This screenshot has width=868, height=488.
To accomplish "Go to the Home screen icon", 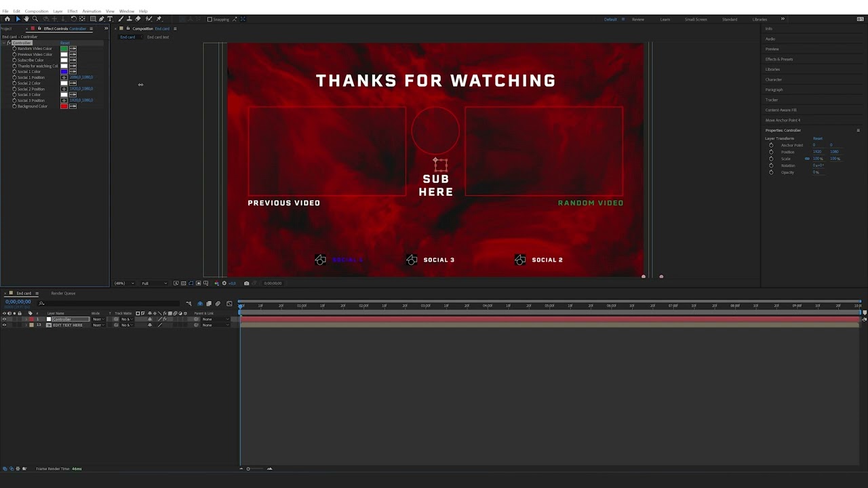I will [x=7, y=19].
